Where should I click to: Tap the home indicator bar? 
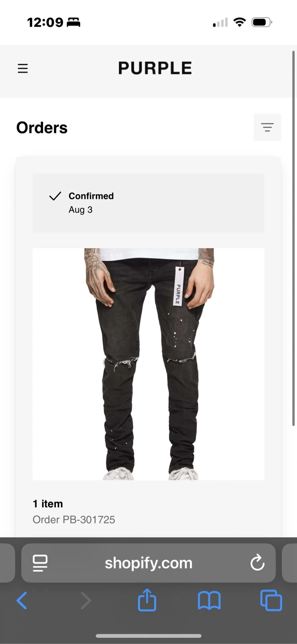[x=148, y=636]
